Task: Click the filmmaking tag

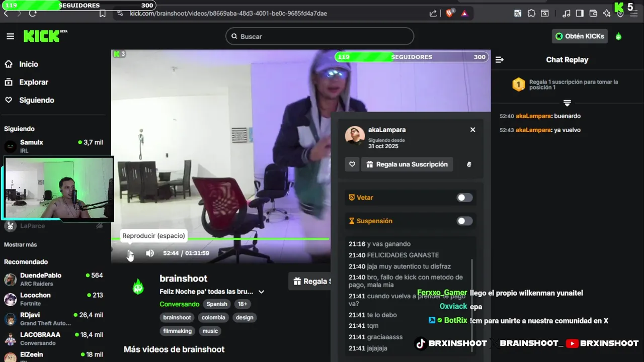Action: (x=177, y=331)
